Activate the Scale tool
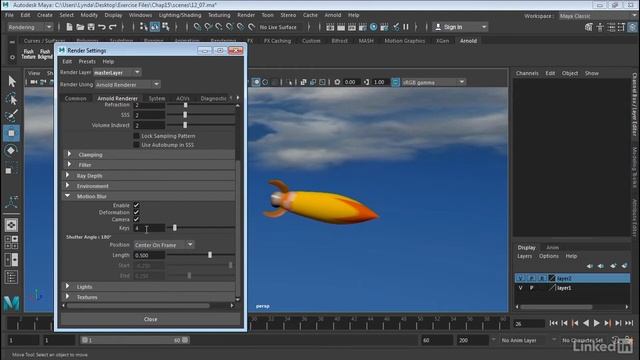Image resolution: width=640 pixels, height=360 pixels. (11, 168)
